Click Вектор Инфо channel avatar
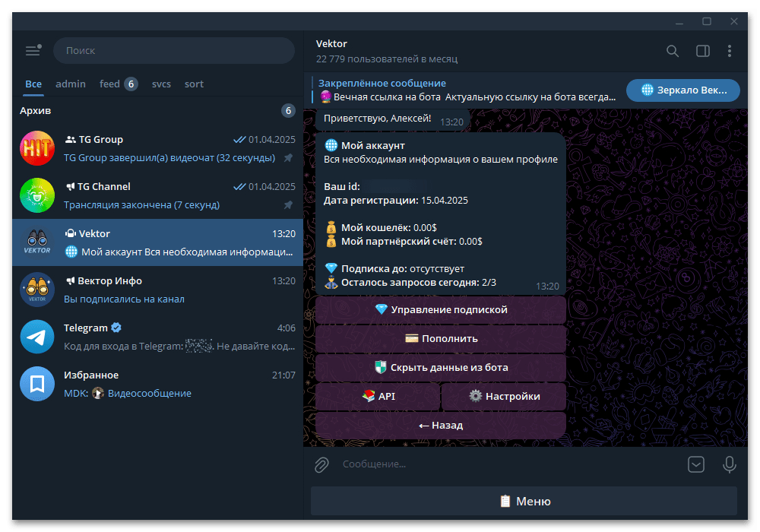 37,290
